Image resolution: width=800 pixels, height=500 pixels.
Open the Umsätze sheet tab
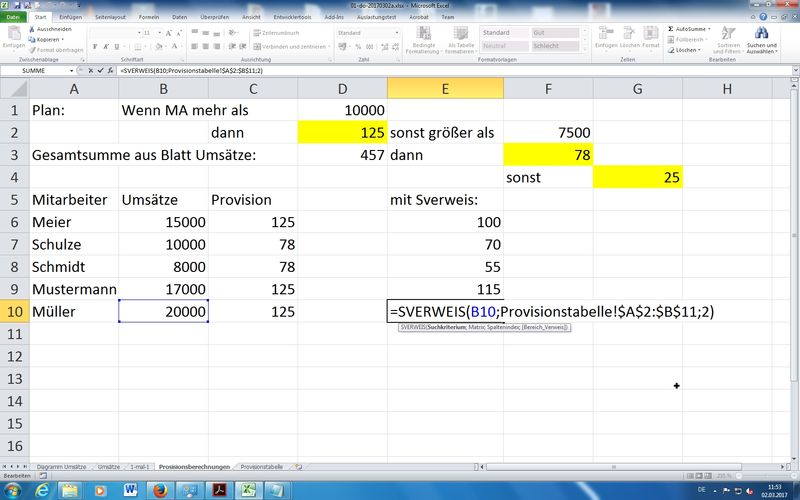pos(108,466)
